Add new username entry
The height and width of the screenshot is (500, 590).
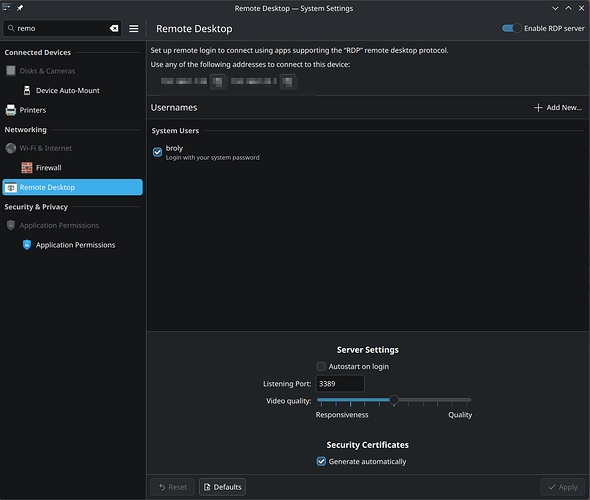tap(558, 108)
